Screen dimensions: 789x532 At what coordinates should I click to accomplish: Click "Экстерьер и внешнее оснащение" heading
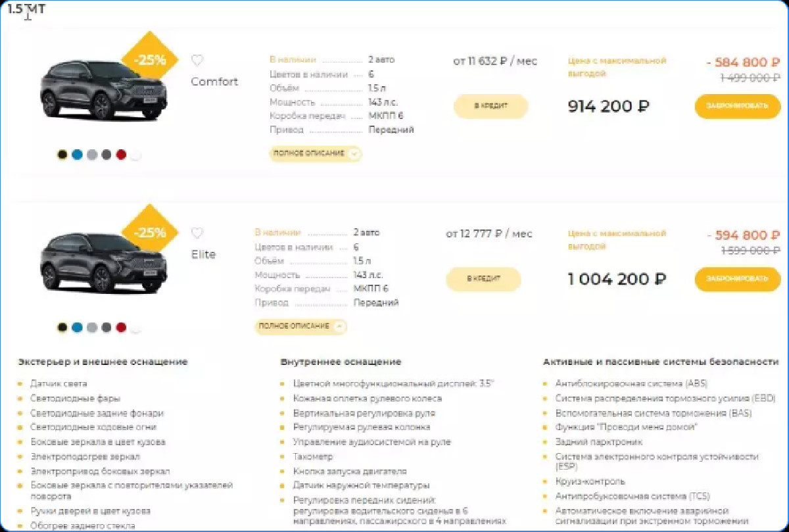(x=103, y=362)
